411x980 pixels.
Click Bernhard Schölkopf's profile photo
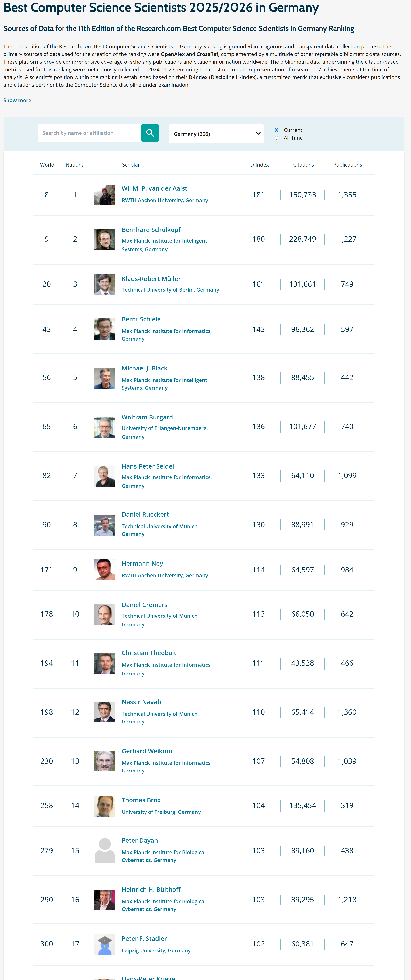point(105,239)
